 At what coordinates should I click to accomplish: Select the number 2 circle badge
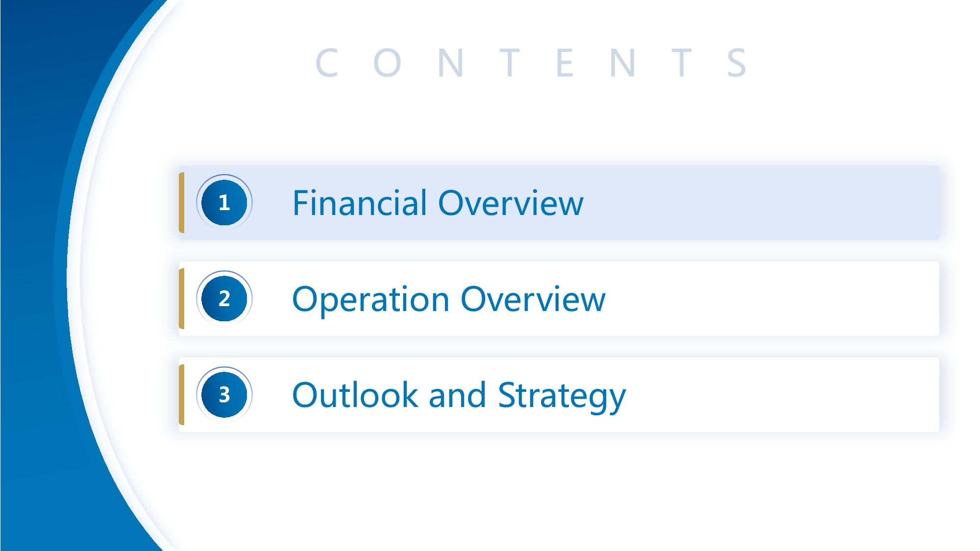pos(224,298)
